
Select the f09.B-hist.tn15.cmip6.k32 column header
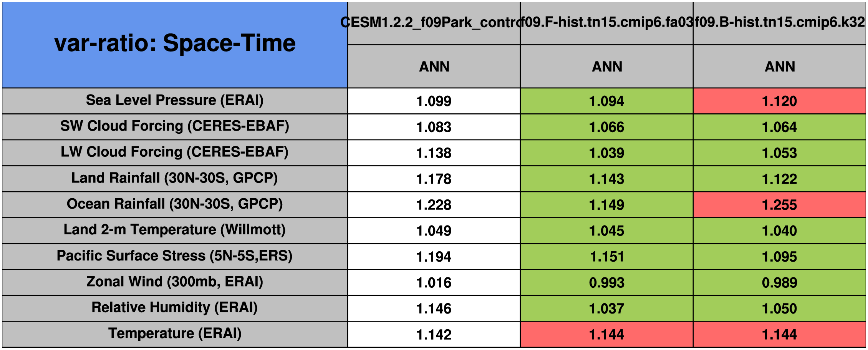[780, 23]
